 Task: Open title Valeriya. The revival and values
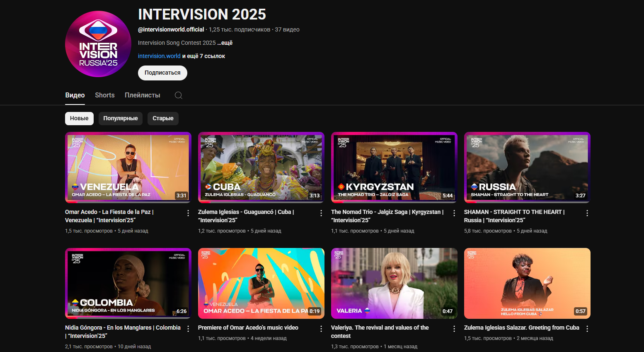pos(380,332)
